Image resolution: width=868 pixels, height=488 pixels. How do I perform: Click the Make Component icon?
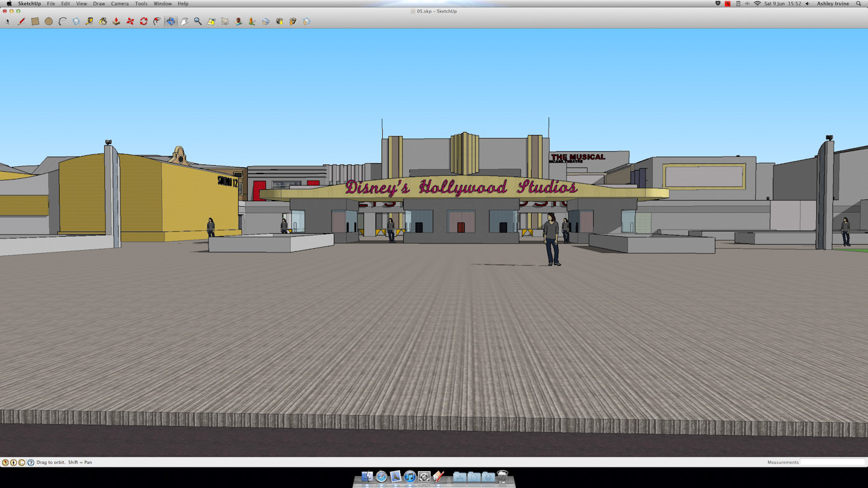pyautogui.click(x=76, y=21)
